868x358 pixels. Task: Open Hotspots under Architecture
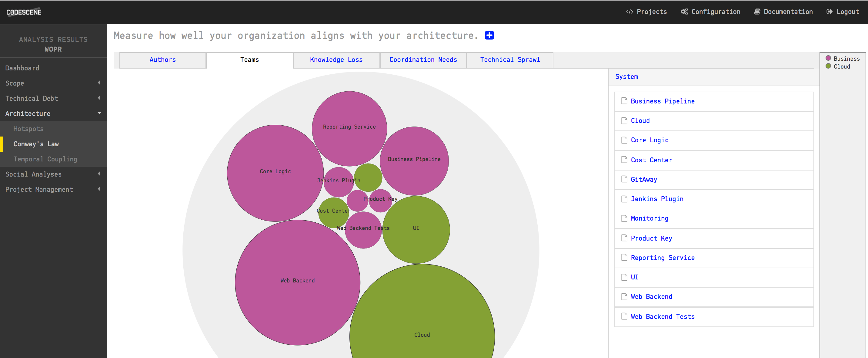click(28, 129)
